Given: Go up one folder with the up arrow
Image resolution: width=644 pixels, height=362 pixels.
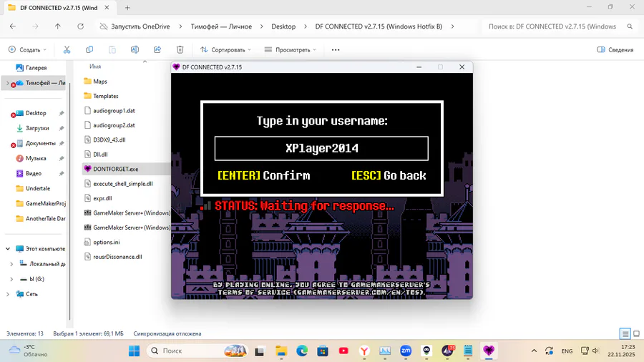Looking at the screenshot, I should click(x=57, y=26).
